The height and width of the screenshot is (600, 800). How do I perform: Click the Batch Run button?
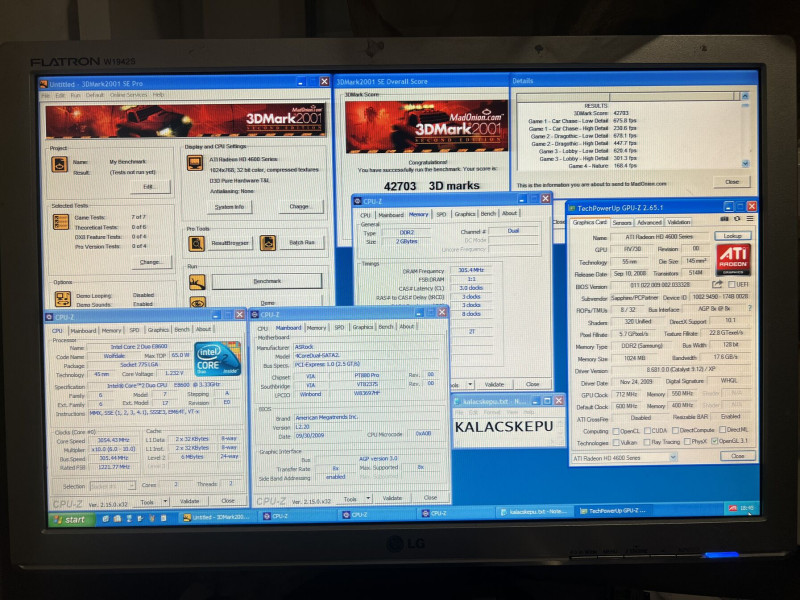(302, 242)
